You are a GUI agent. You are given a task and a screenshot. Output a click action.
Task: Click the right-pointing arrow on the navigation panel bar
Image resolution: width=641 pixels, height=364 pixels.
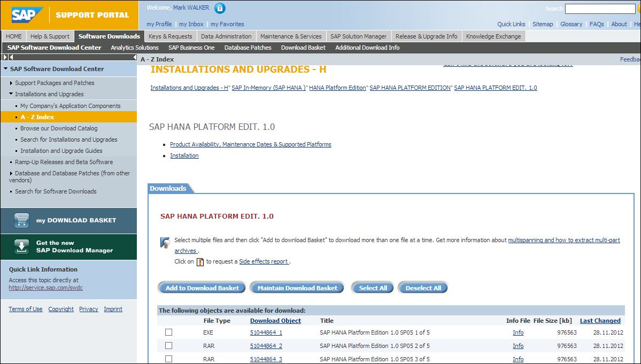(5, 57)
